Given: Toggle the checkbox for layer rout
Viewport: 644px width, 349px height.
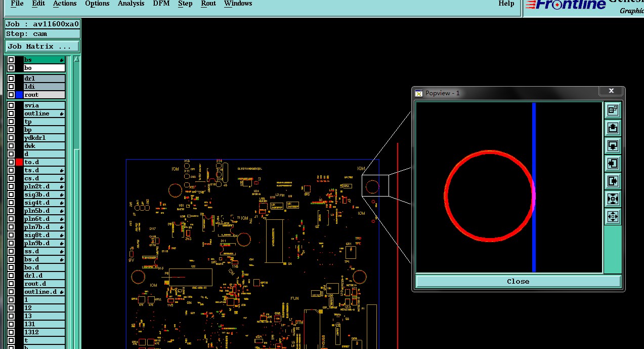Looking at the screenshot, I should pyautogui.click(x=11, y=95).
